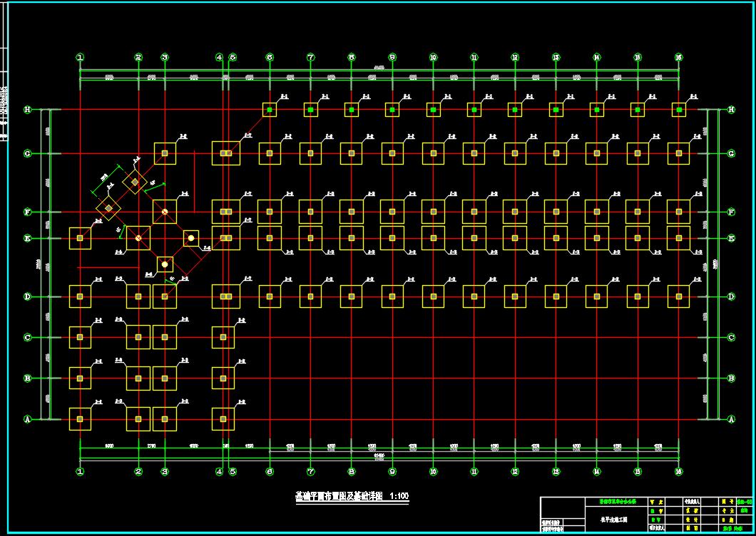Click the footing at grid intersection D-16
The height and width of the screenshot is (536, 756).
[x=678, y=297]
